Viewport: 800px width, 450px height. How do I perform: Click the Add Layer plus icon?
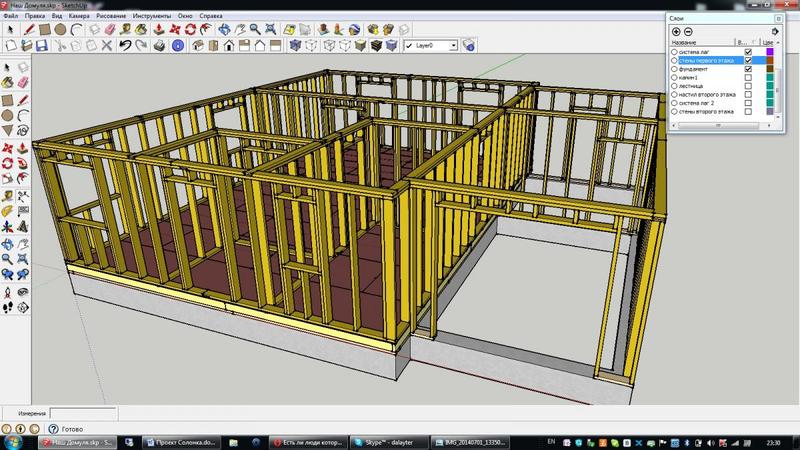(677, 31)
